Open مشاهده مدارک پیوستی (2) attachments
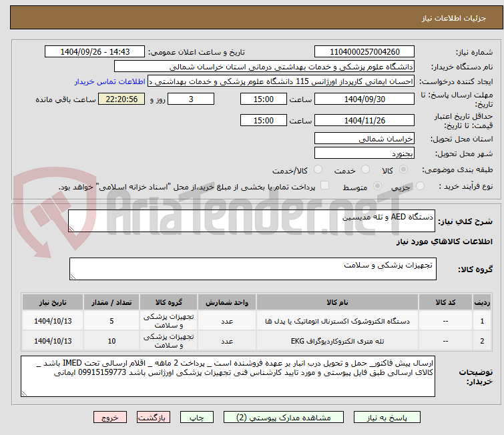504x435 pixels. pos(284,418)
